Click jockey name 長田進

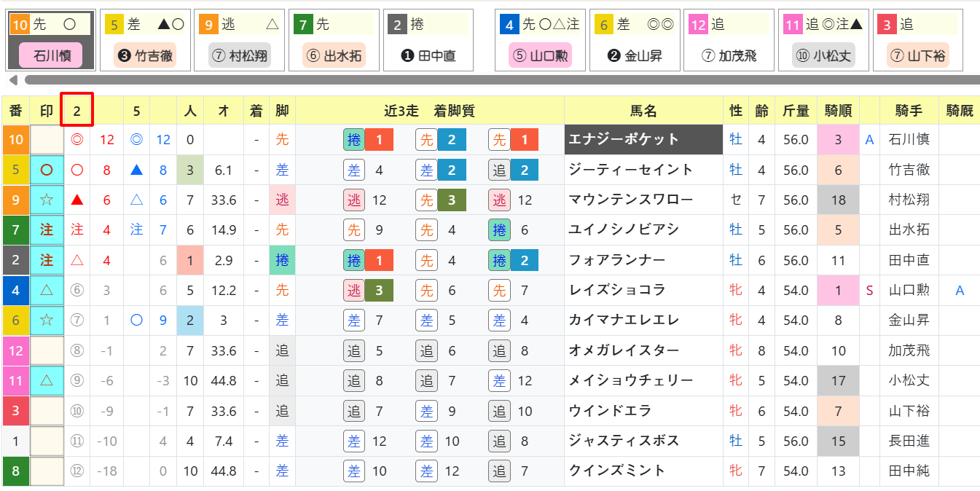pyautogui.click(x=909, y=441)
